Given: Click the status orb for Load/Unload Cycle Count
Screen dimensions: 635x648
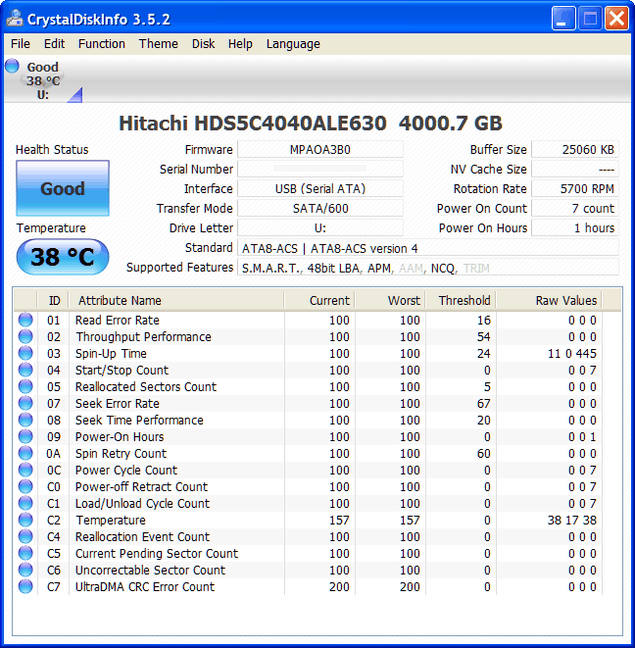Looking at the screenshot, I should coord(26,503).
